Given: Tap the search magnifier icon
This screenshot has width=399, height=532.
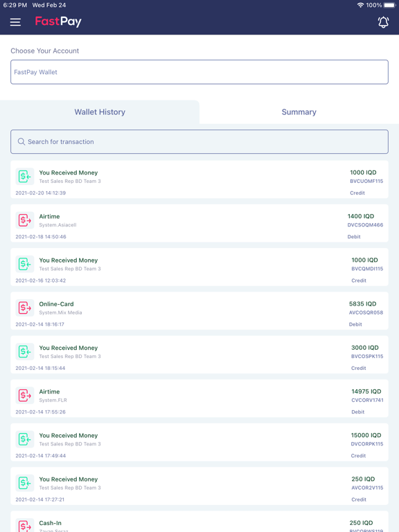Looking at the screenshot, I should point(21,141).
